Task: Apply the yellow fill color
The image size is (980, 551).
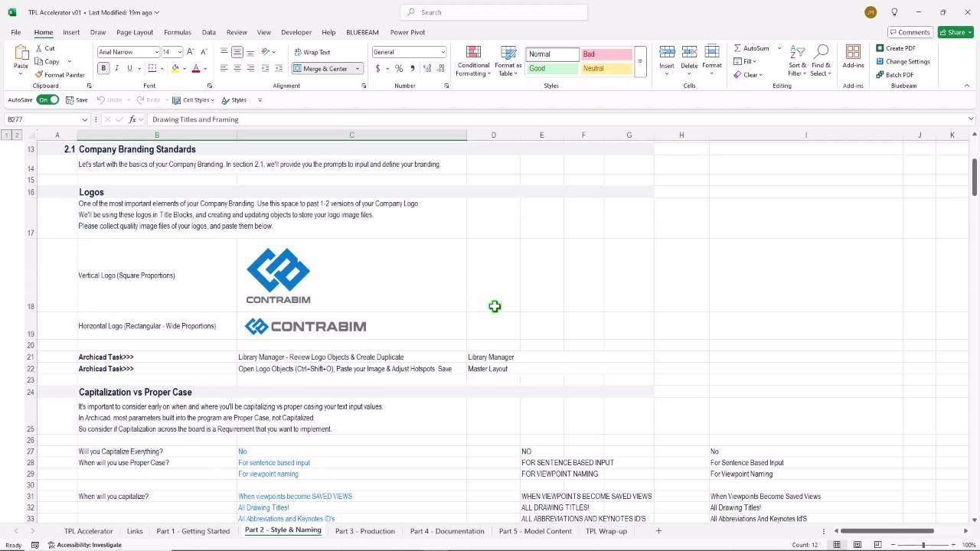Action: tap(175, 68)
